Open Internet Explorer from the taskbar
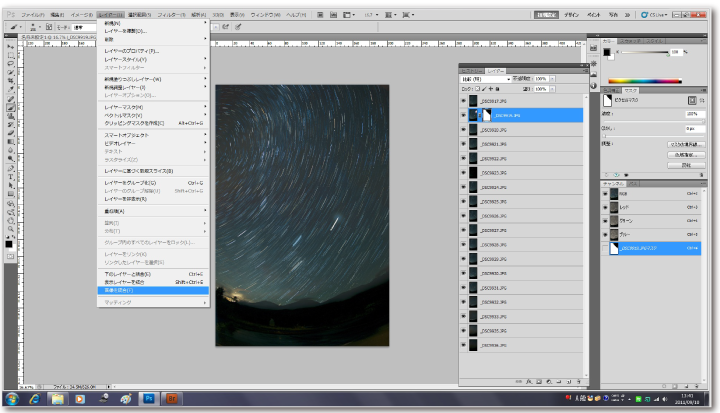720x413 pixels. (x=35, y=398)
